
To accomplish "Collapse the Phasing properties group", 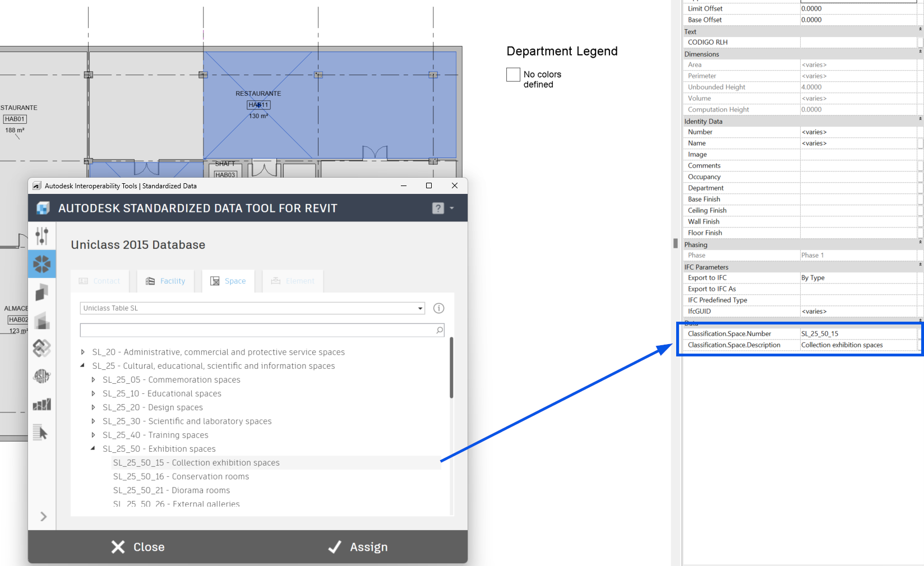I will pos(920,242).
